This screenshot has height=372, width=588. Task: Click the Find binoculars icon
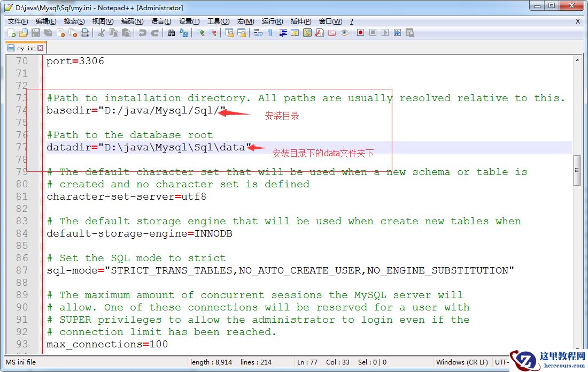[x=171, y=33]
